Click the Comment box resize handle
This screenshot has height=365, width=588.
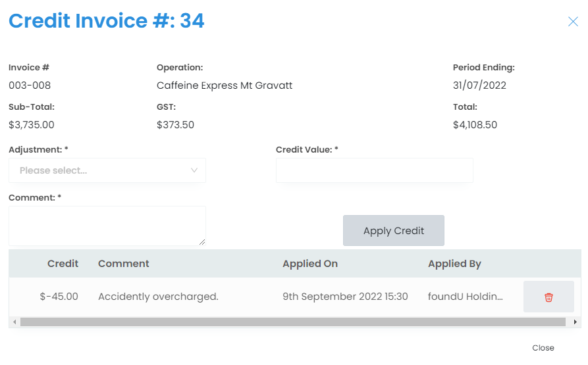[202, 242]
